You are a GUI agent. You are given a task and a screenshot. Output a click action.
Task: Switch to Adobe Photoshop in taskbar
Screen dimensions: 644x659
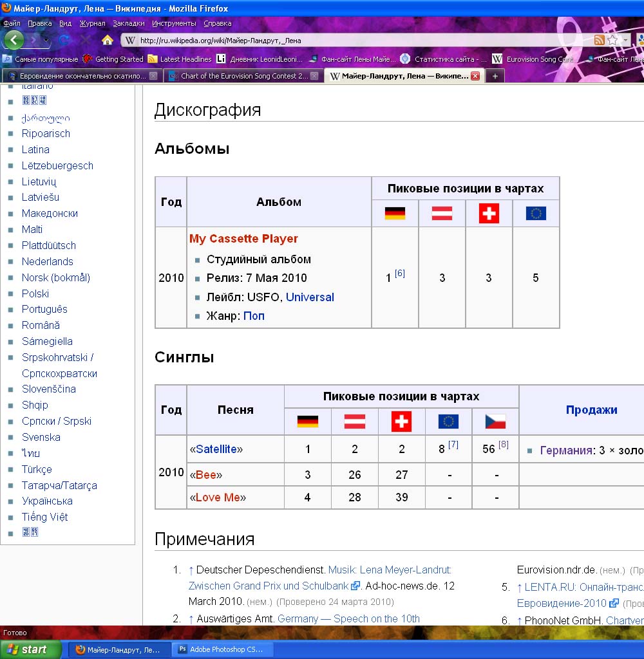click(225, 649)
